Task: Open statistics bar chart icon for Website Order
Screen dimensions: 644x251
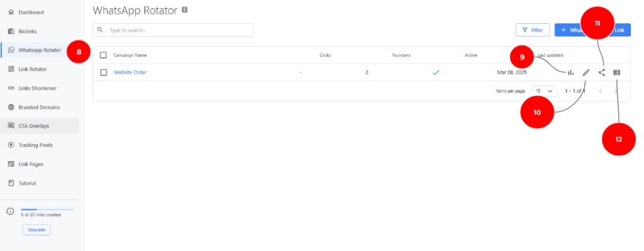Action: (x=570, y=73)
